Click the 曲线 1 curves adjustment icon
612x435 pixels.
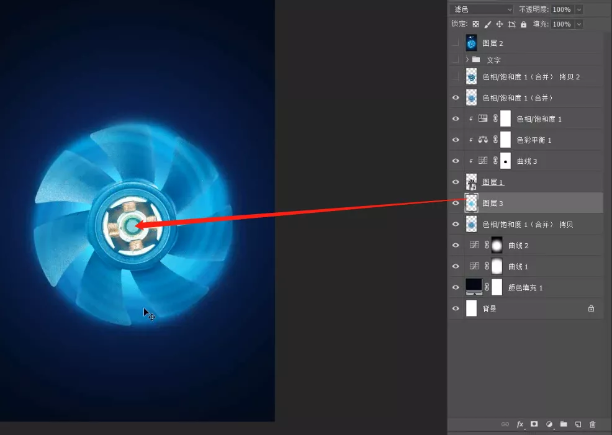coord(474,266)
